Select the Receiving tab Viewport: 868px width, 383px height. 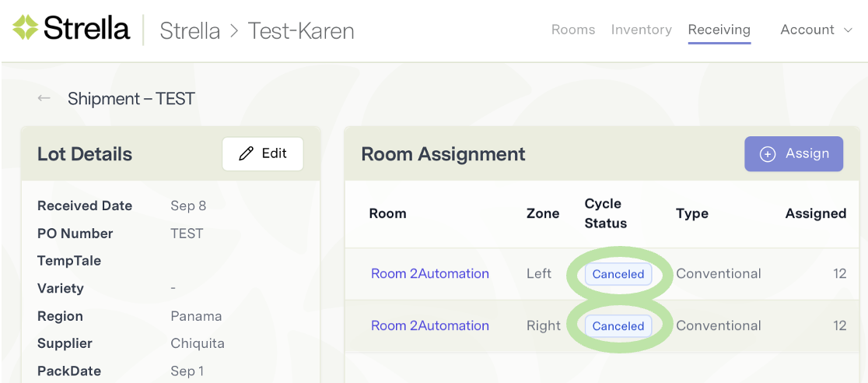[x=719, y=30]
